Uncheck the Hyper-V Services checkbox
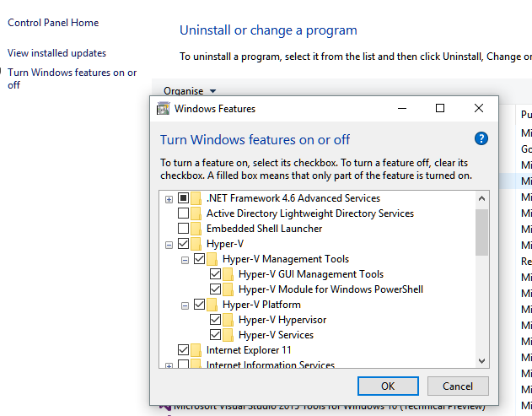The image size is (532, 416). 216,335
